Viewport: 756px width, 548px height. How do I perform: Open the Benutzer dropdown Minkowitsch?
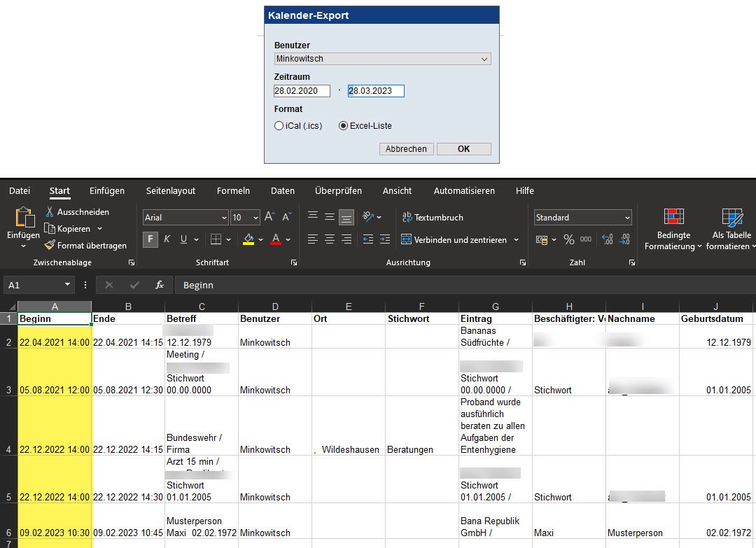tap(382, 59)
